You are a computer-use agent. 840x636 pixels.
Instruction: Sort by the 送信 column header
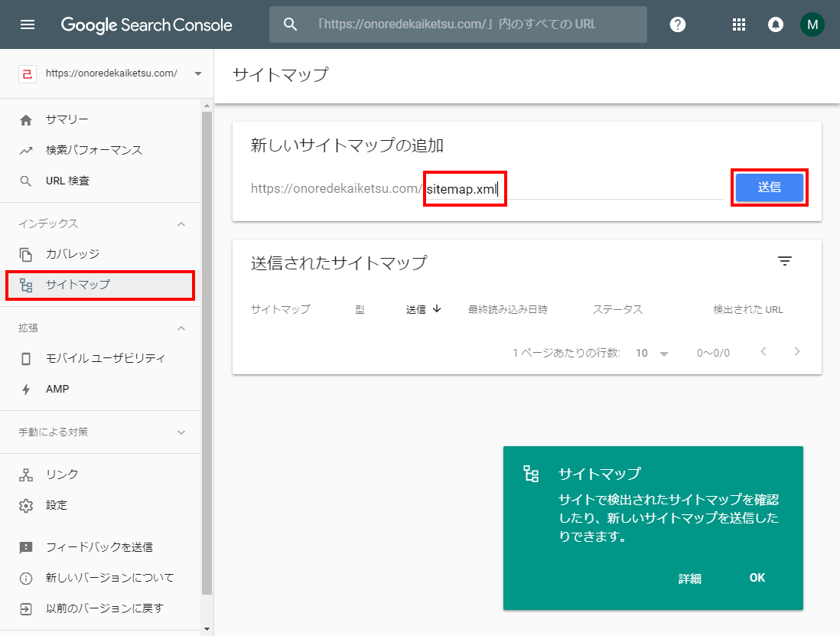pos(423,309)
